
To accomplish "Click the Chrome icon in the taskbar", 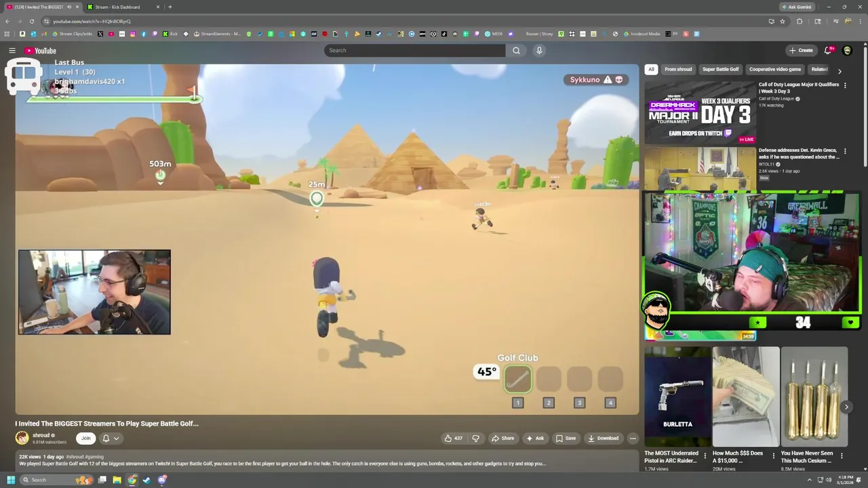I will 132,480.
